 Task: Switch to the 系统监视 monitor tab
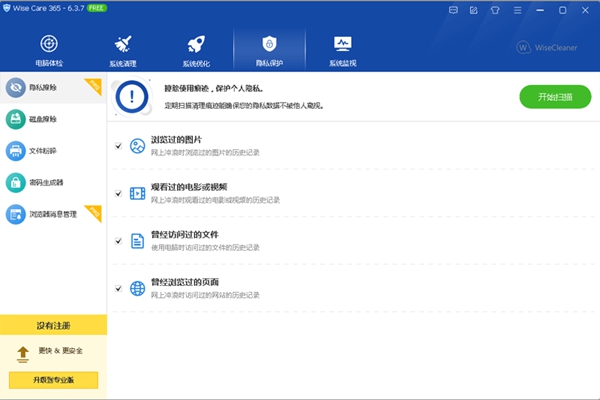click(342, 51)
